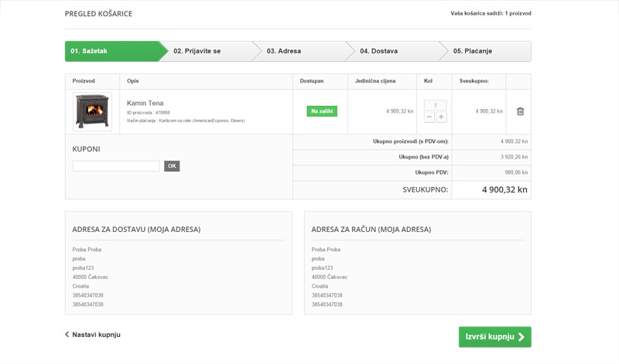Click the Na zalihi availability badge
619x364 pixels.
click(x=322, y=111)
